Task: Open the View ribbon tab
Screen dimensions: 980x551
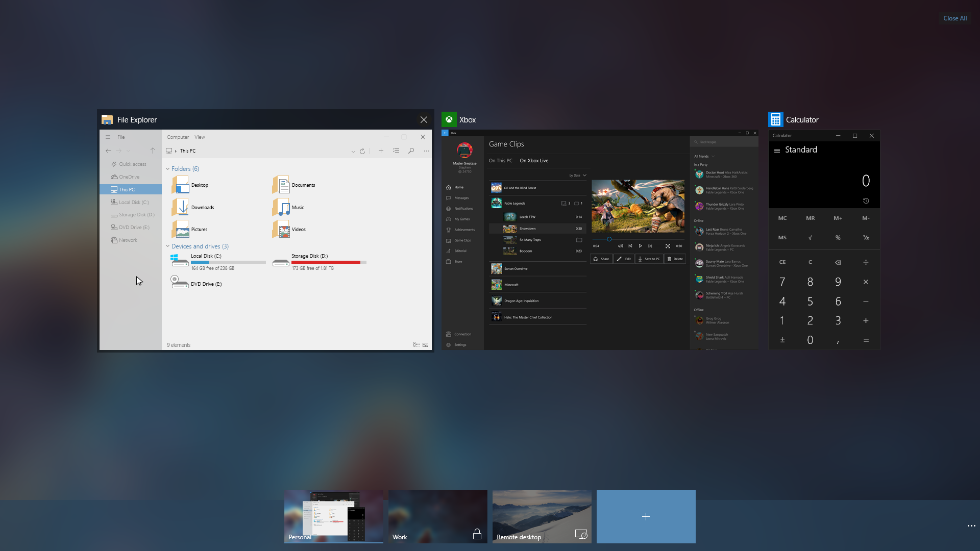Action: [x=200, y=137]
